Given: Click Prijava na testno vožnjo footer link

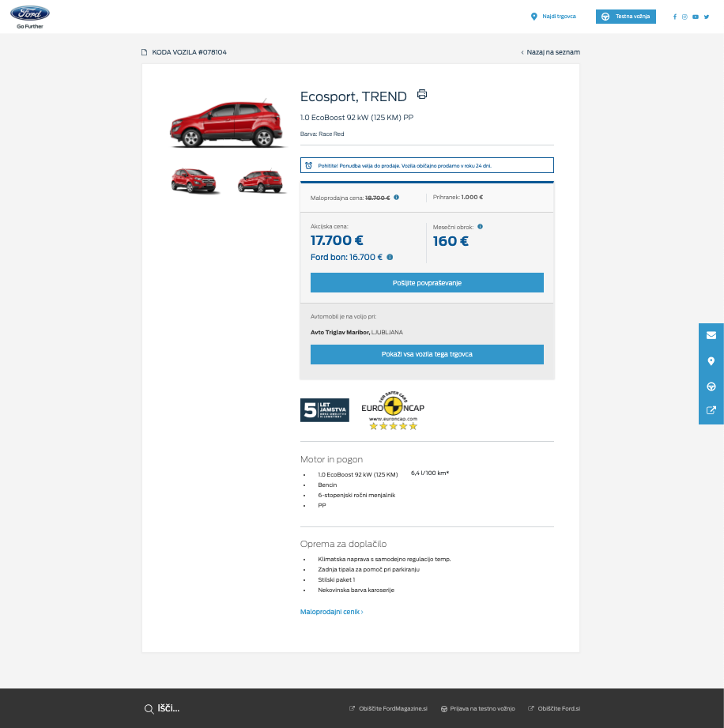Looking at the screenshot, I should [x=478, y=709].
